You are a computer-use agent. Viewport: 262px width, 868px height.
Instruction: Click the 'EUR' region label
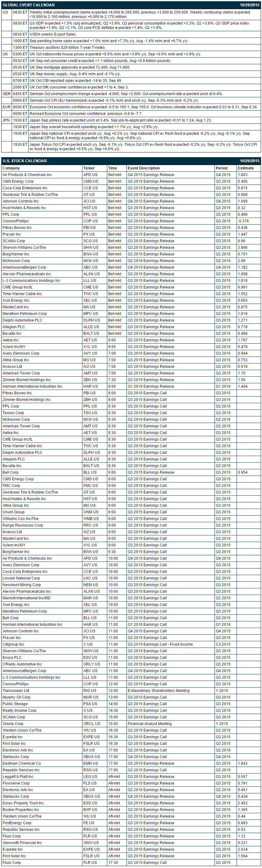tap(6, 107)
